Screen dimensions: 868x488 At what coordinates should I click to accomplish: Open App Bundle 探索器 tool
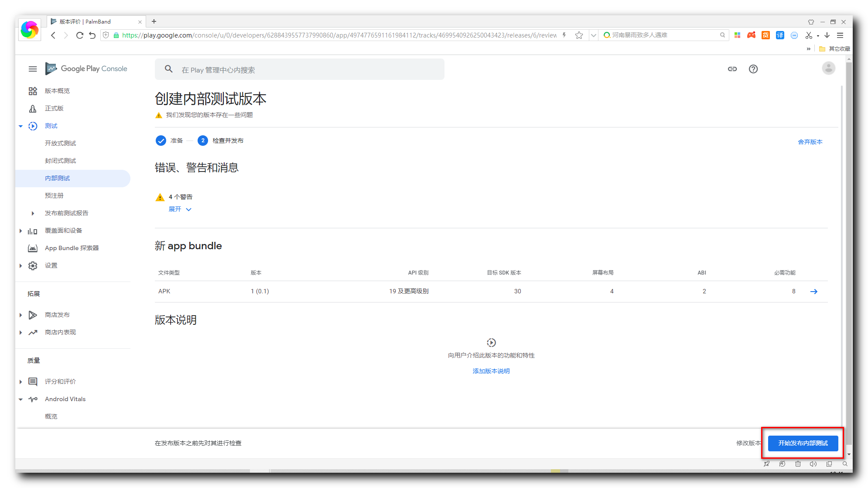click(x=71, y=248)
